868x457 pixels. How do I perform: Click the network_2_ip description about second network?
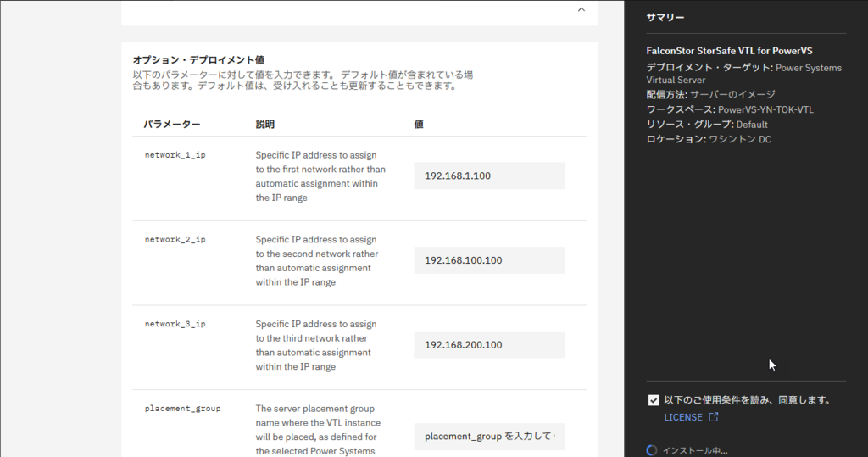(x=317, y=261)
